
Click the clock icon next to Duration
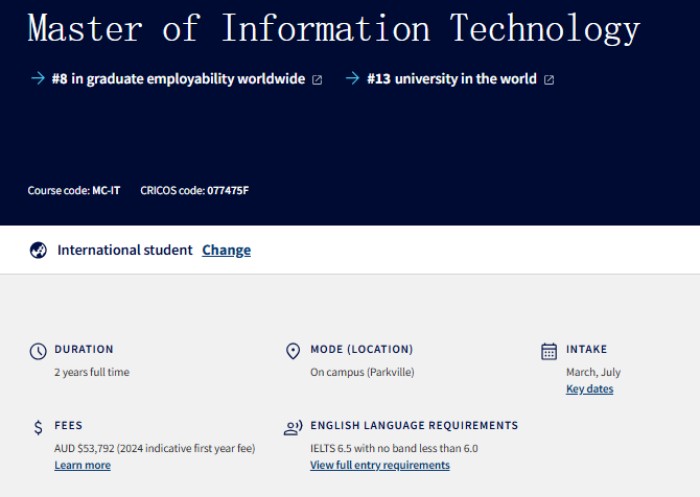[38, 351]
